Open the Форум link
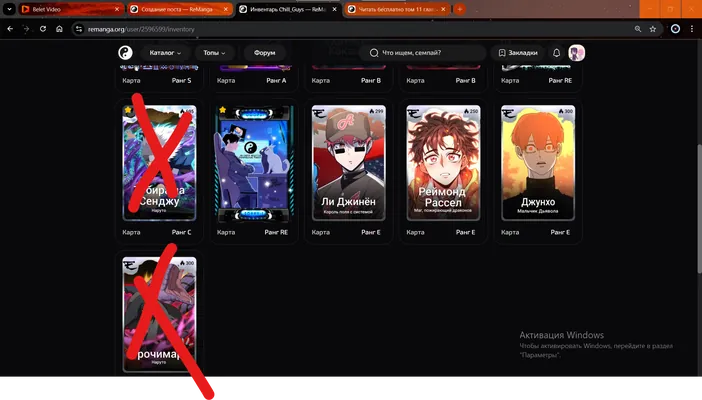The width and height of the screenshot is (702, 400). point(265,53)
